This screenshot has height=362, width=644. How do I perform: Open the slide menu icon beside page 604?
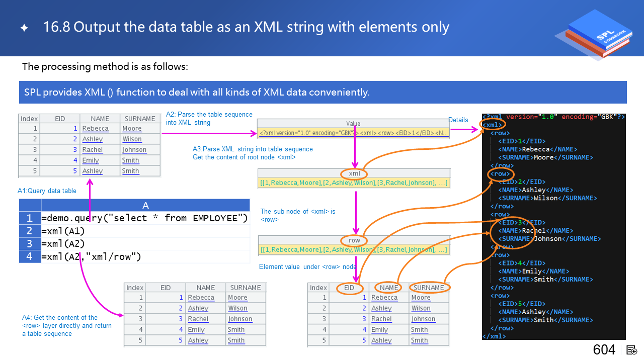pyautogui.click(x=632, y=350)
